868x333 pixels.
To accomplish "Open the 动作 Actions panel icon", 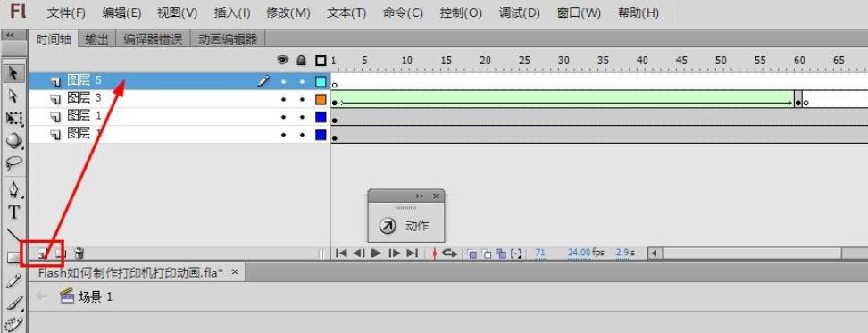I will click(x=388, y=226).
